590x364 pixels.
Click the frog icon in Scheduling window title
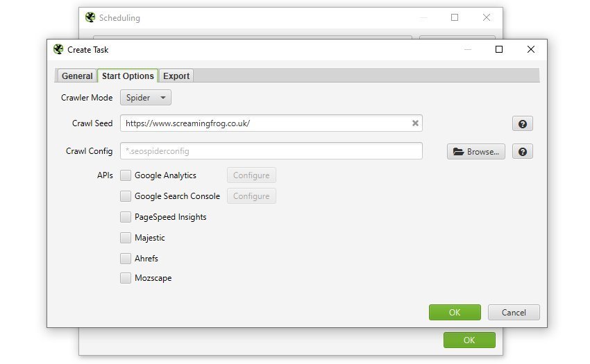[x=90, y=17]
